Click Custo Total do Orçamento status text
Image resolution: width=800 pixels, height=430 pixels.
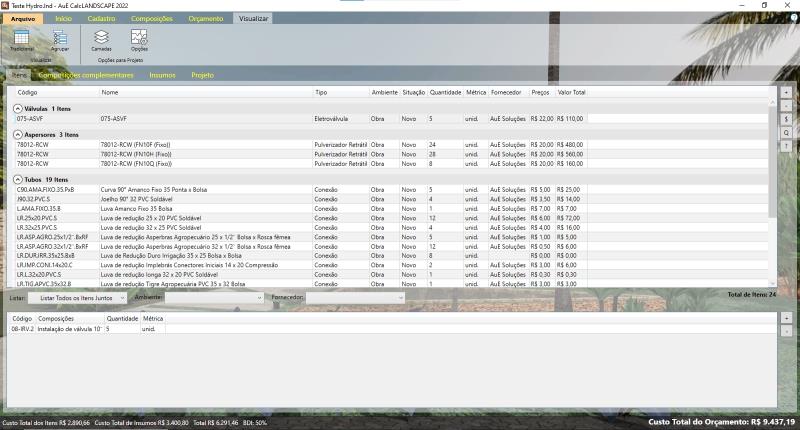tap(721, 422)
